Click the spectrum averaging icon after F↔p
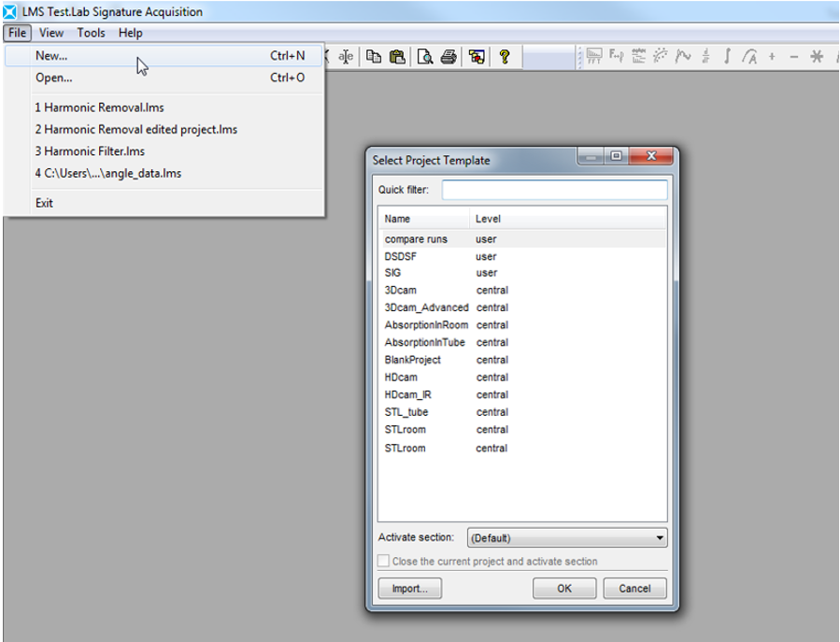The image size is (840, 642). (x=638, y=56)
